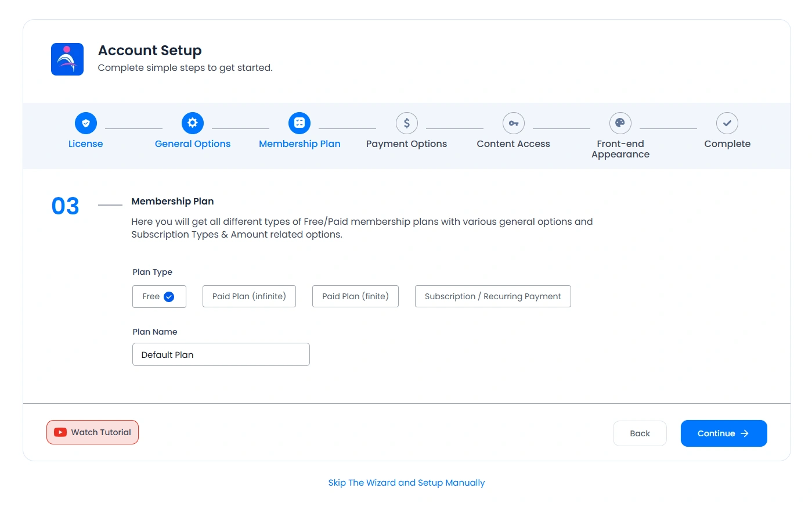Screen dimensions: 812x506
Task: Click the Account Setup plugin logo
Action: click(67, 59)
